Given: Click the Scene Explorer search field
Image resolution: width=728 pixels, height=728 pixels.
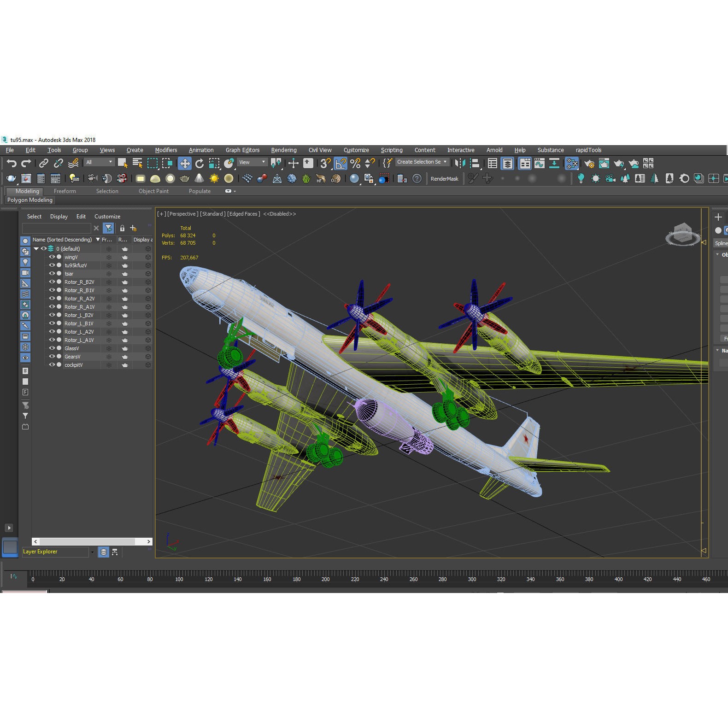Looking at the screenshot, I should [x=57, y=228].
